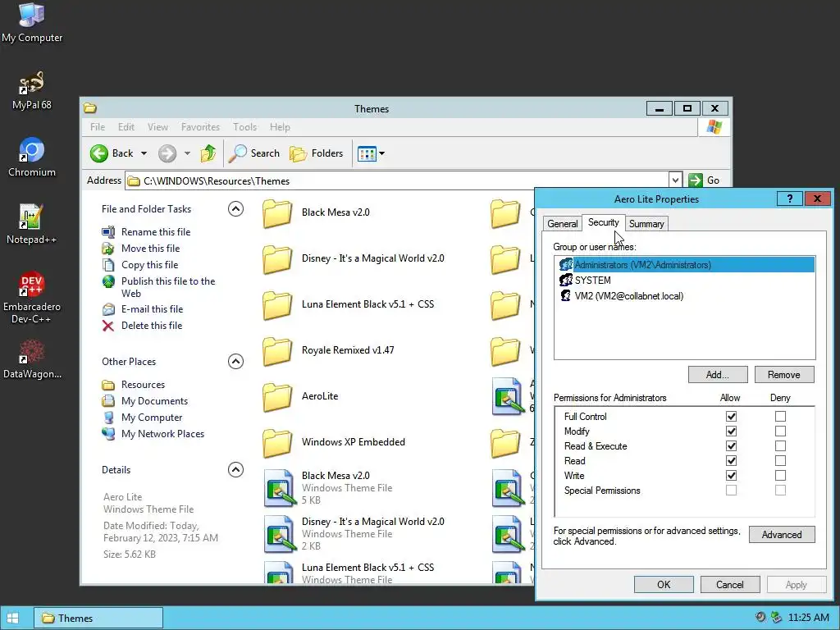Image resolution: width=840 pixels, height=630 pixels.
Task: Click Remove button for selected user
Action: pos(783,374)
